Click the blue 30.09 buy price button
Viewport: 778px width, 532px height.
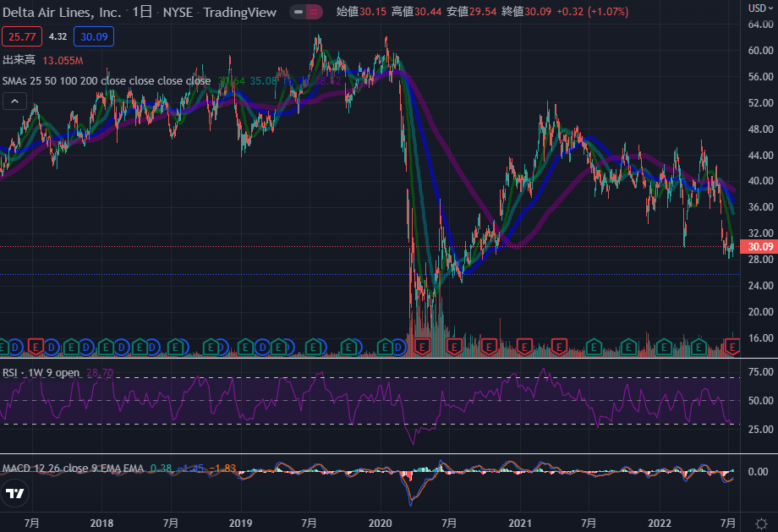94,36
